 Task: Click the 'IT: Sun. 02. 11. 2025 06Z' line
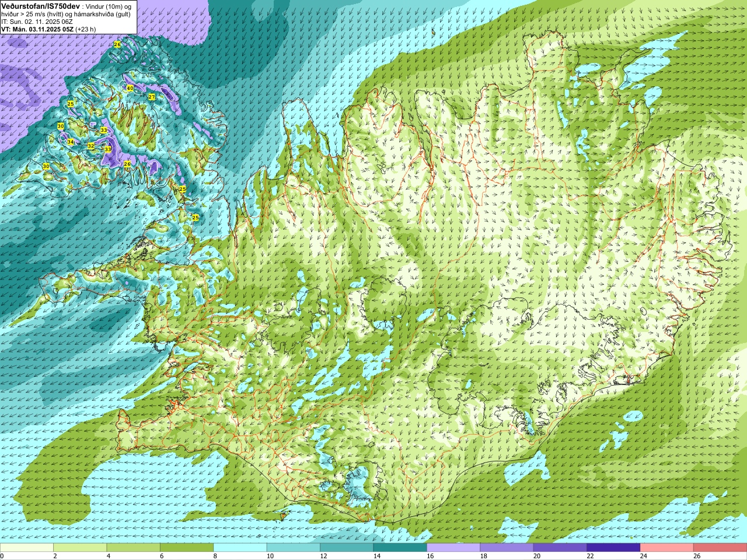coord(37,22)
